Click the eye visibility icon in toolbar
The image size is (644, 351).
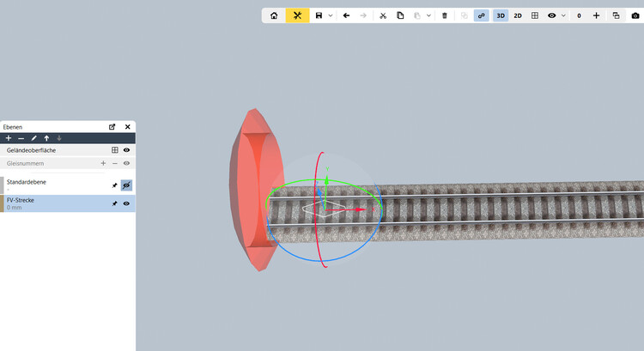(551, 15)
